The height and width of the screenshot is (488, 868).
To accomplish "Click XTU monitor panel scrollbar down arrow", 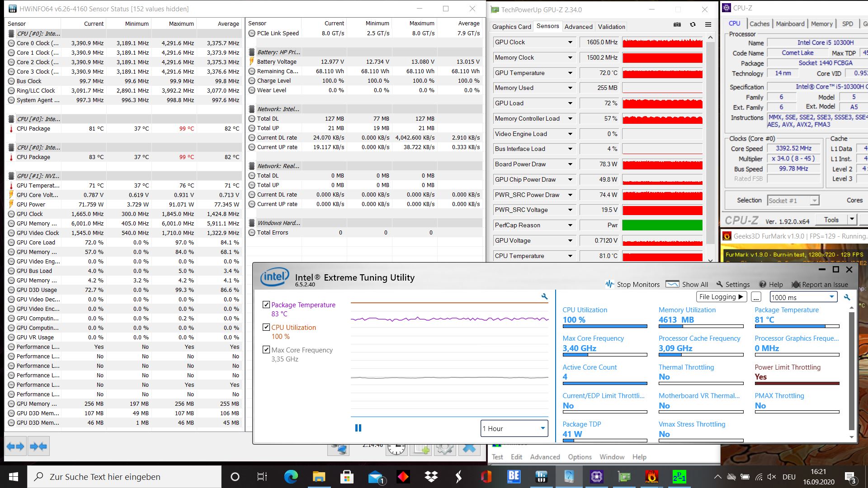I will tap(852, 437).
